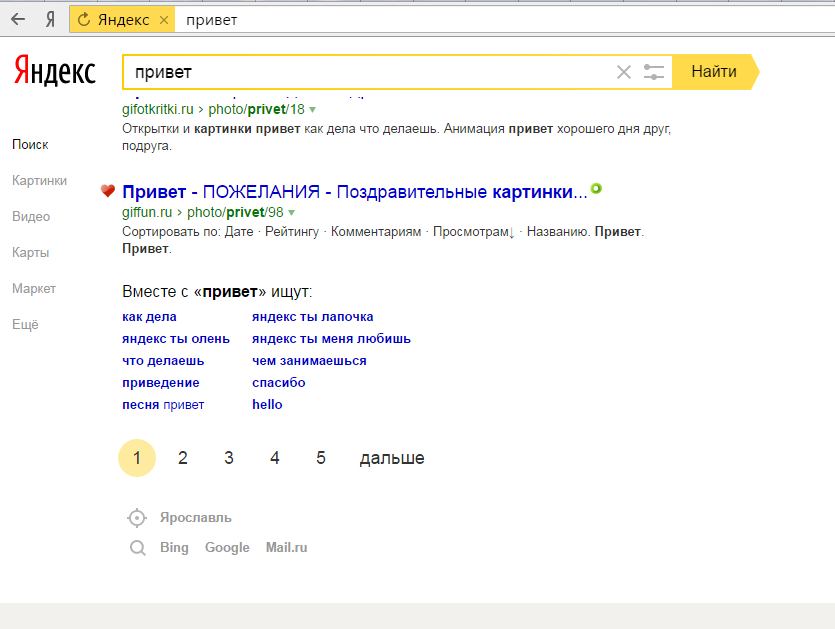Click the green circle indicator after the title
This screenshot has width=835, height=629.
596,188
